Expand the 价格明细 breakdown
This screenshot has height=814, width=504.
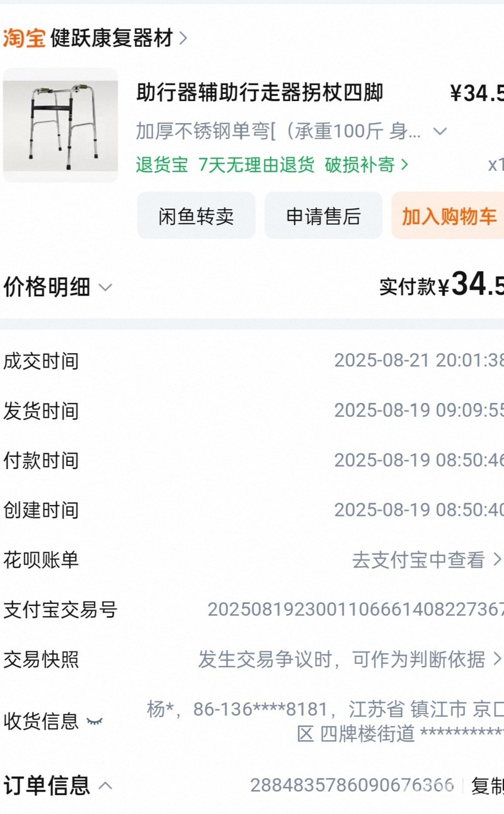click(57, 288)
